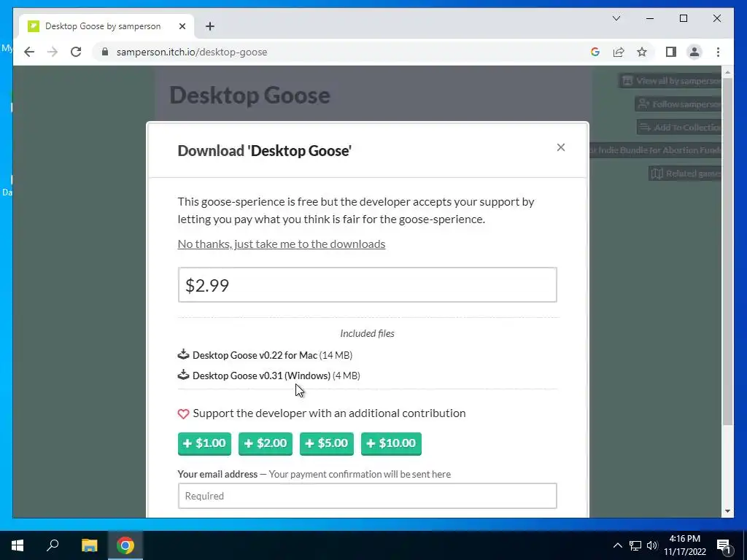Click 'Desktop Goose v0.31 (Windows)' text
Image resolution: width=747 pixels, height=560 pixels.
(262, 376)
